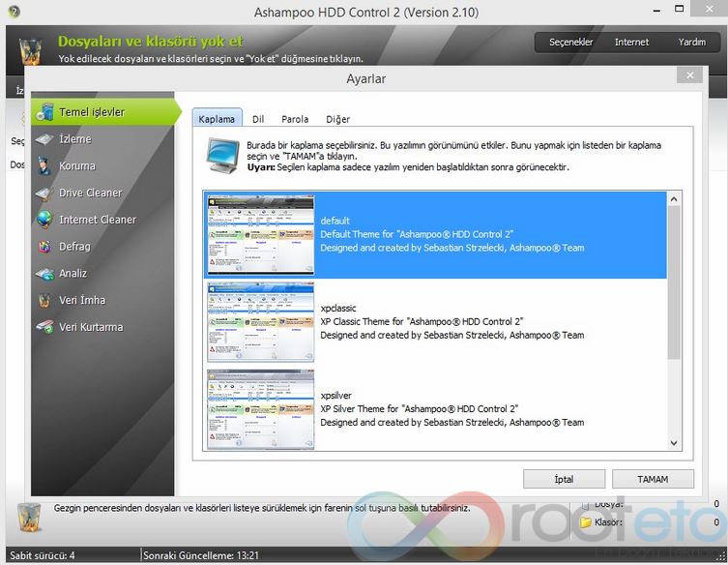Screen dimensions: 728x565
Task: Click the Veri İmha trash icon
Action: pyautogui.click(x=44, y=300)
